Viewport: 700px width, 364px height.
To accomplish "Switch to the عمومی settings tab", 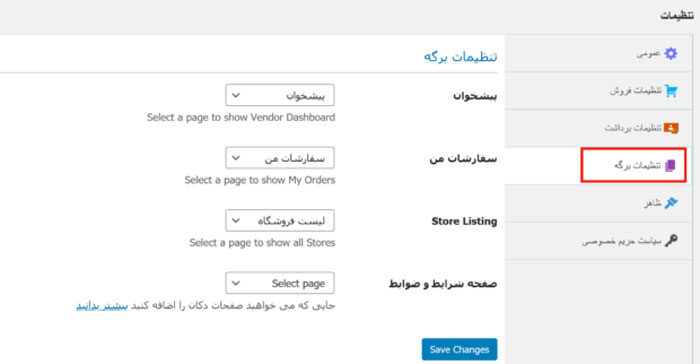I will 599,54.
